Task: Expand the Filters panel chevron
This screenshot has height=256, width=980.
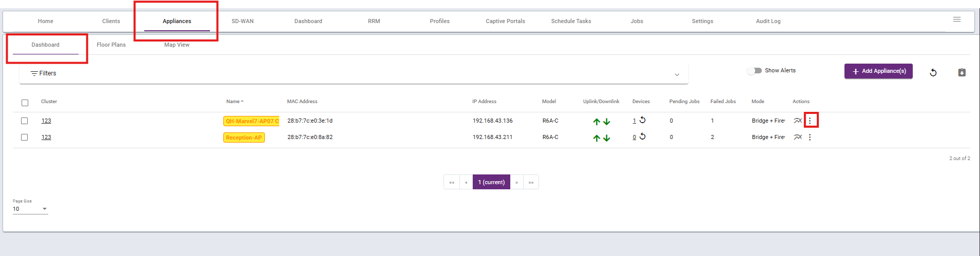Action: pyautogui.click(x=677, y=75)
